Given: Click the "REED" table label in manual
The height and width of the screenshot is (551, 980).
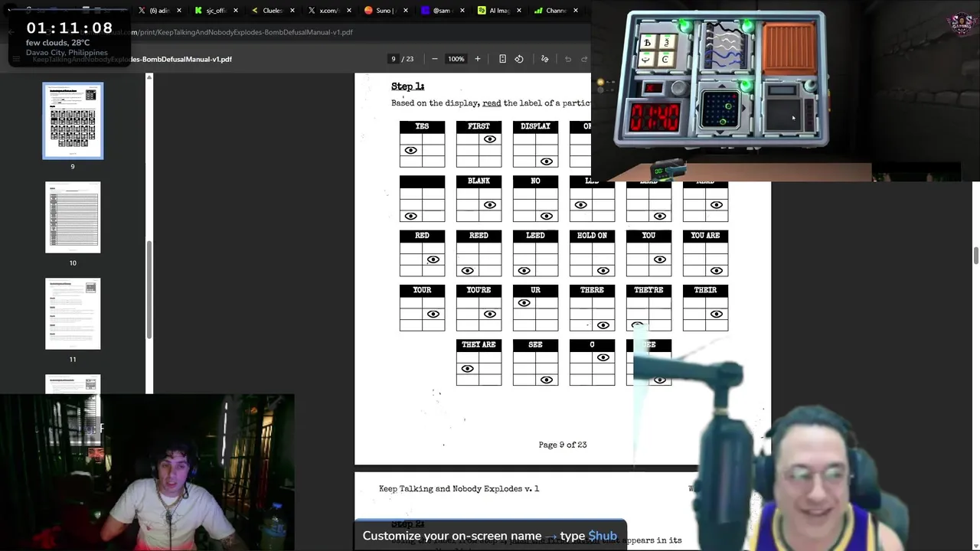Looking at the screenshot, I should (x=479, y=236).
